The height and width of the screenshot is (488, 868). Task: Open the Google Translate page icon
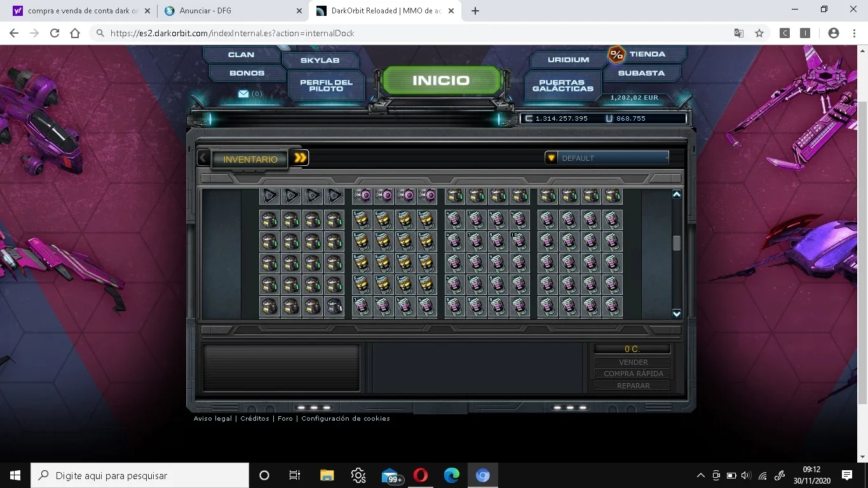(x=739, y=33)
